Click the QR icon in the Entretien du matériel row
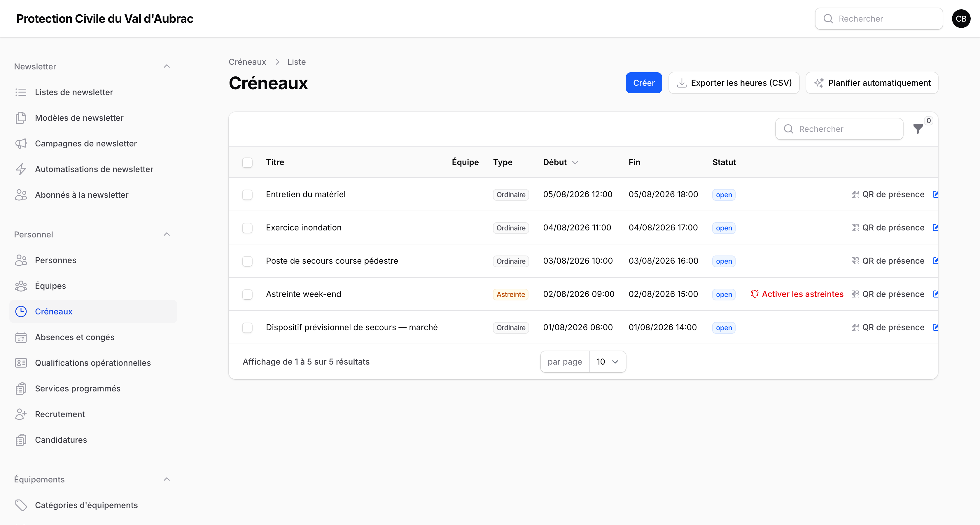 [x=855, y=195]
